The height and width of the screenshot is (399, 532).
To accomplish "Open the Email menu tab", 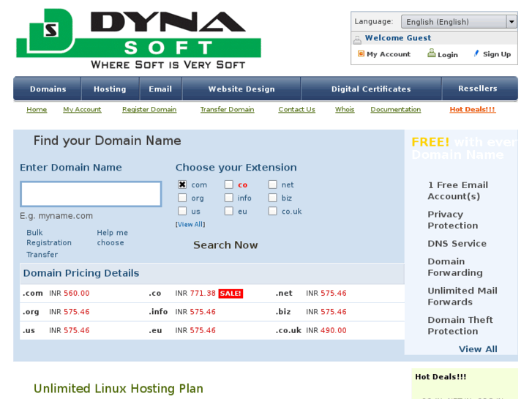I will click(x=160, y=89).
